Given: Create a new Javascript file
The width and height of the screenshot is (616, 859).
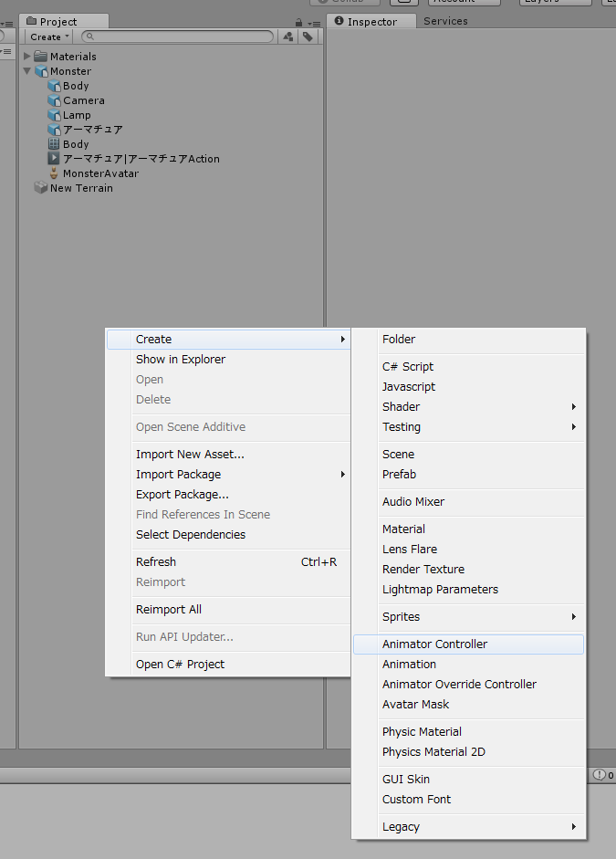Looking at the screenshot, I should click(469, 387).
